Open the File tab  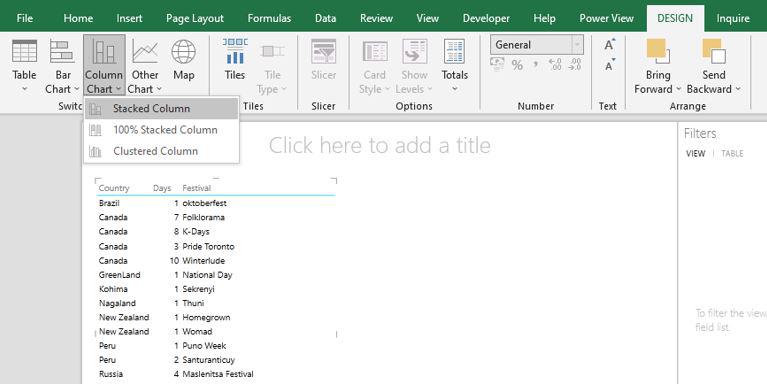click(x=24, y=19)
